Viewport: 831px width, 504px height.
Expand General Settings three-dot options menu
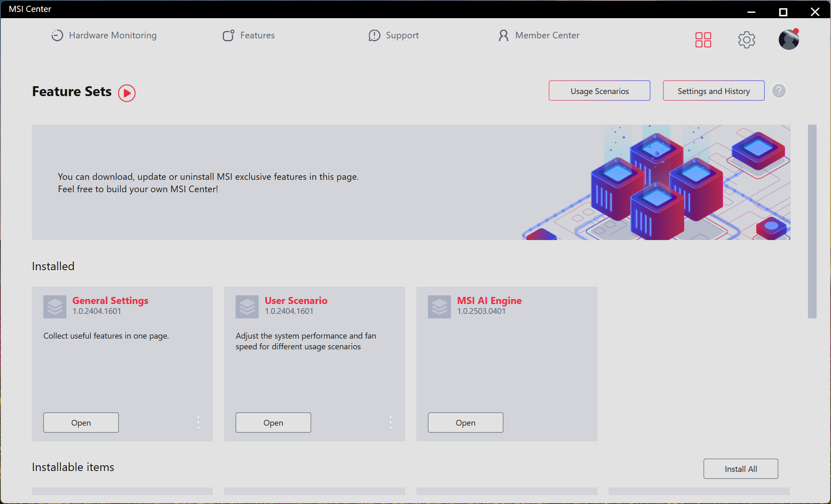click(x=198, y=422)
